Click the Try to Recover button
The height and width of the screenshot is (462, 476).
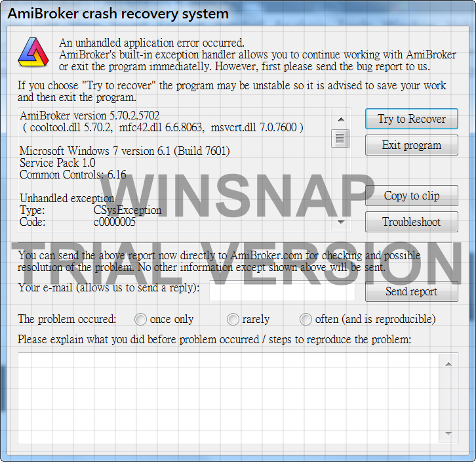click(412, 119)
